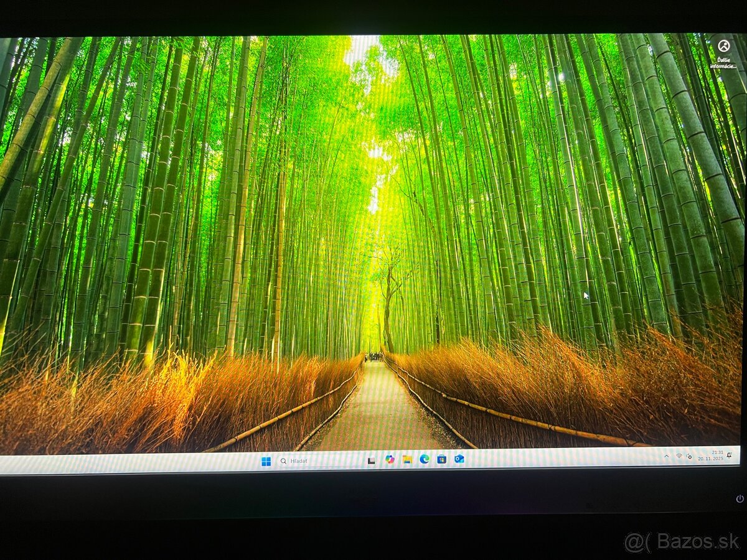Open Outlook from the taskbar
This screenshot has height=560, width=747.
pyautogui.click(x=459, y=458)
